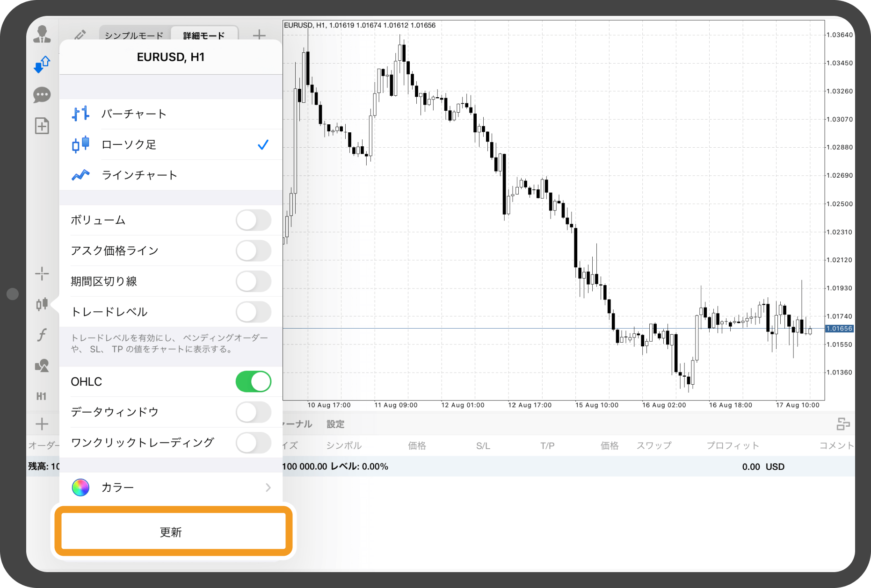Select バーチャート chart type
This screenshot has height=588, width=871.
click(171, 114)
